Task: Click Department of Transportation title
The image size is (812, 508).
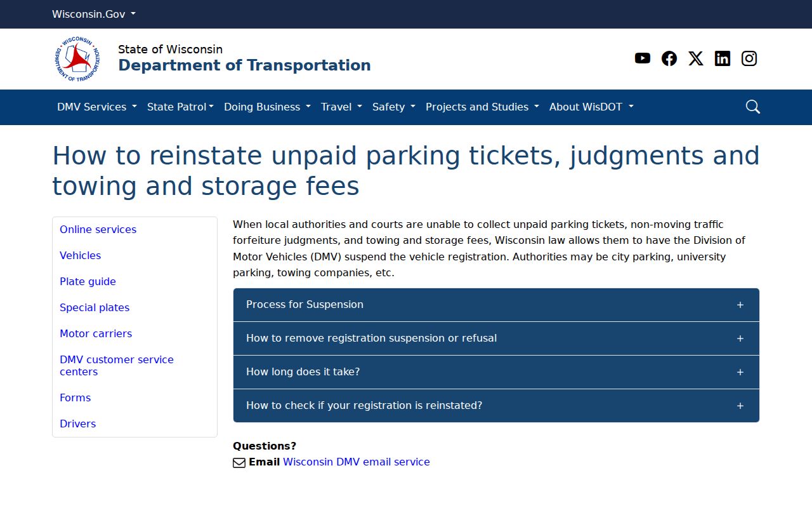Action: 244,65
